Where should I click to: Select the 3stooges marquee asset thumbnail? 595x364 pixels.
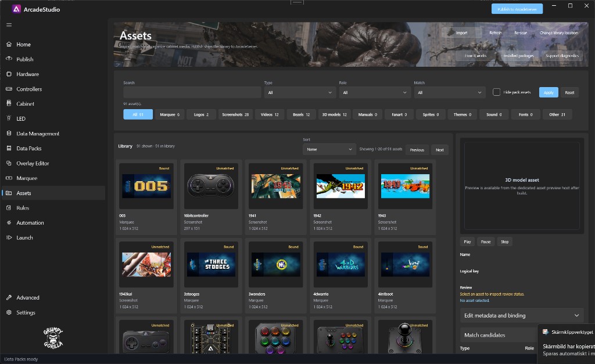211,265
